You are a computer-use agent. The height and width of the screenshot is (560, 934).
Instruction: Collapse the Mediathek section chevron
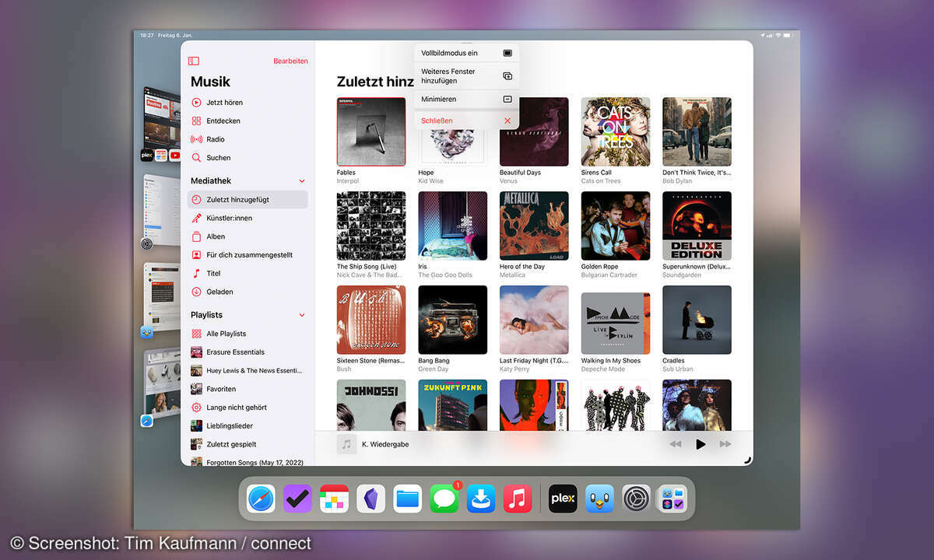coord(302,181)
